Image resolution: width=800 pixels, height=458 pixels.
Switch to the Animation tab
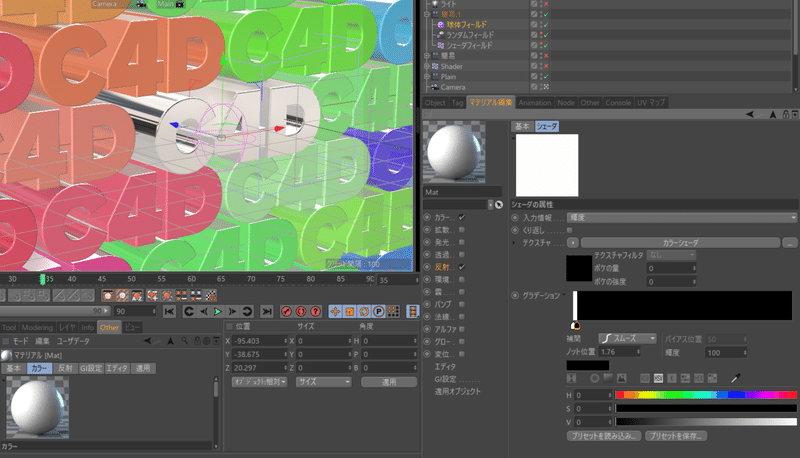[535, 103]
